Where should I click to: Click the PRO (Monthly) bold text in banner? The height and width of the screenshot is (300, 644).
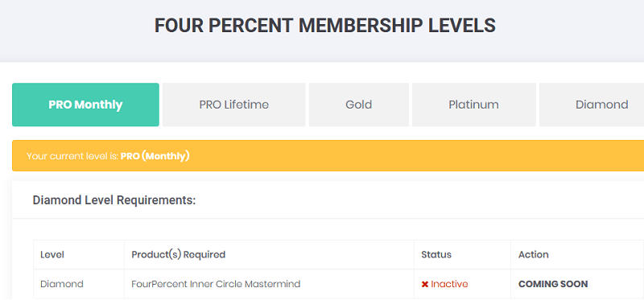(155, 156)
